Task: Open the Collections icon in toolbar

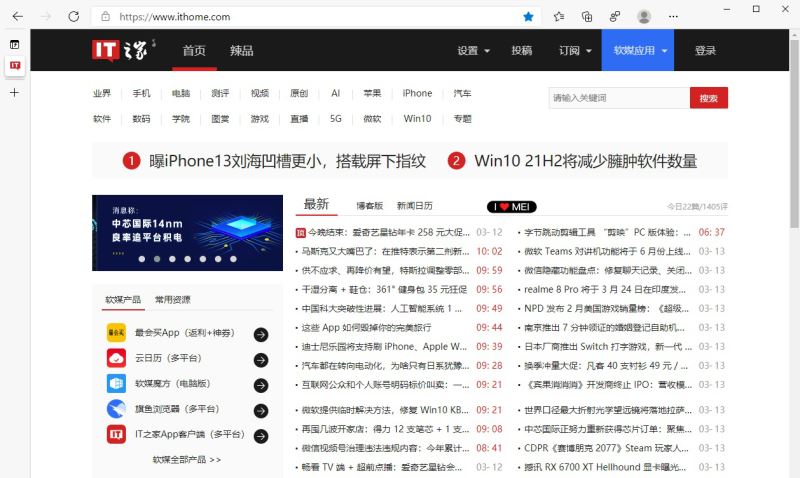Action: (587, 16)
